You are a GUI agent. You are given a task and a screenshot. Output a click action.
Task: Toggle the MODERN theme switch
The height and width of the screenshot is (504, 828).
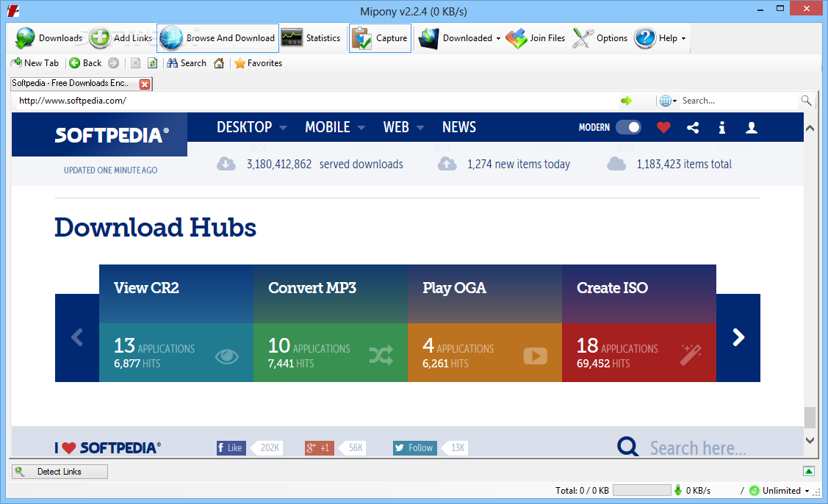628,127
